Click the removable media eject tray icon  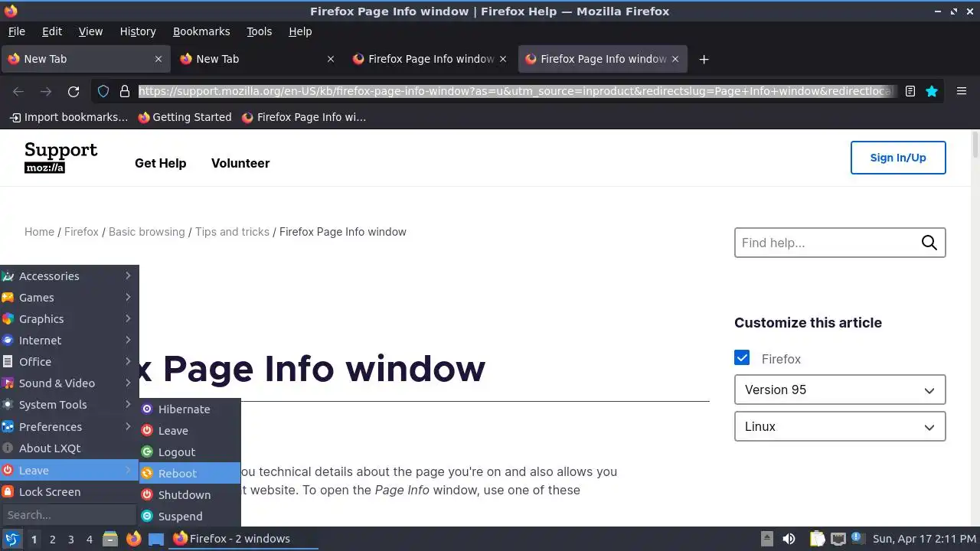click(x=766, y=539)
